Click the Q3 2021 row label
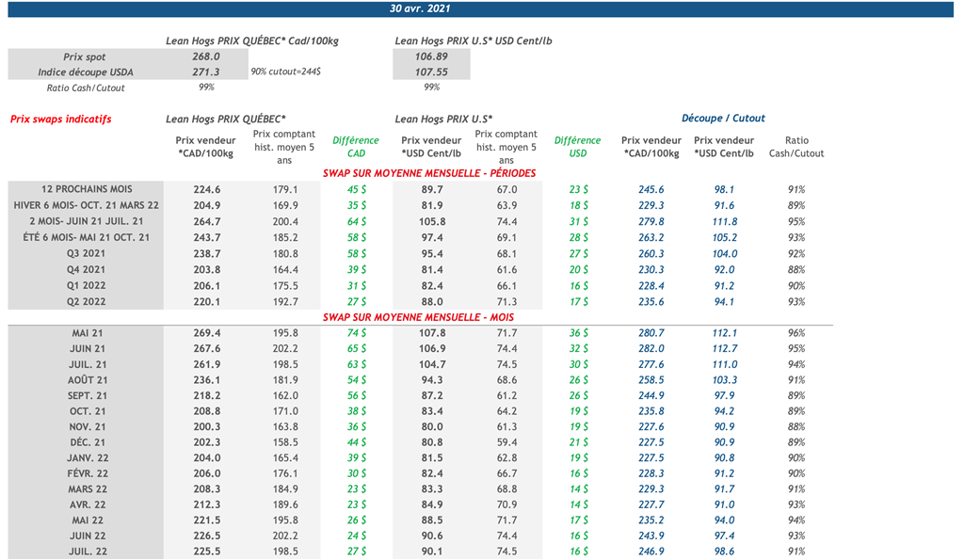 pos(87,253)
